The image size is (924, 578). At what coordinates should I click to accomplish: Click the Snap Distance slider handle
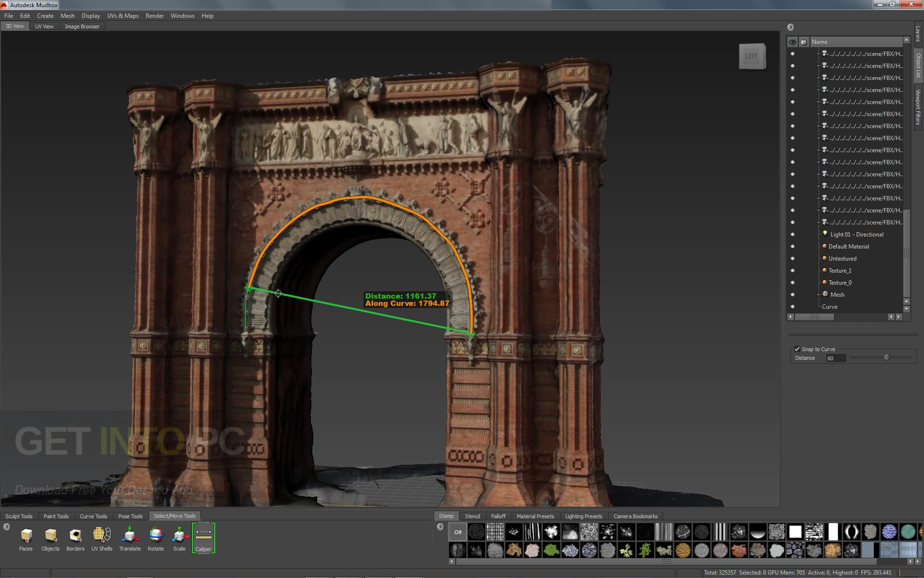(886, 357)
